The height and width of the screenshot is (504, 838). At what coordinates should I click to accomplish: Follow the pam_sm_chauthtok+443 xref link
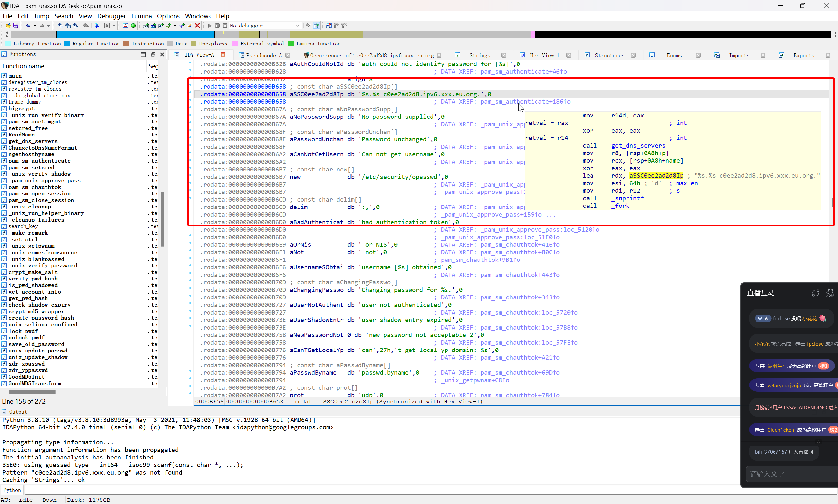tap(520, 275)
